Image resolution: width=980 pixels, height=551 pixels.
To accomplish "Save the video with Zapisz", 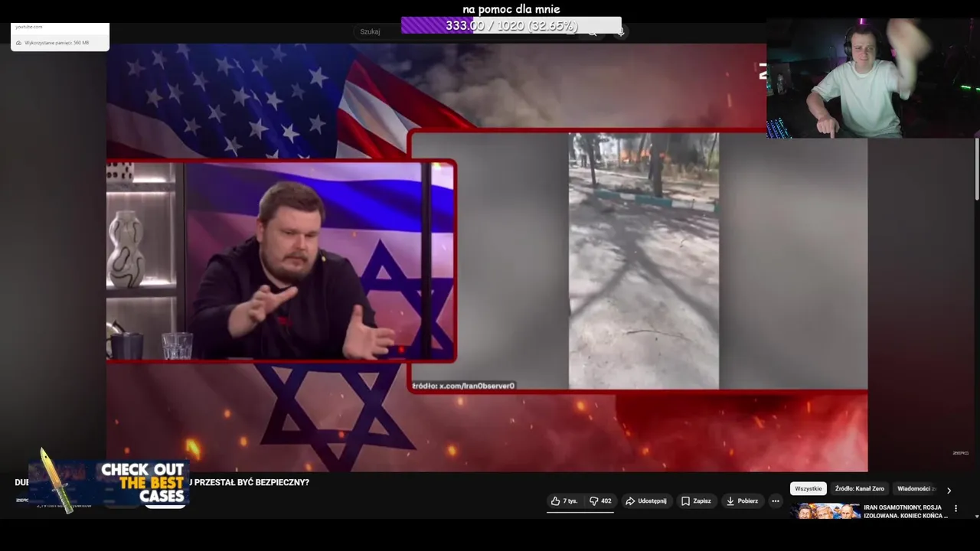I will pyautogui.click(x=696, y=501).
